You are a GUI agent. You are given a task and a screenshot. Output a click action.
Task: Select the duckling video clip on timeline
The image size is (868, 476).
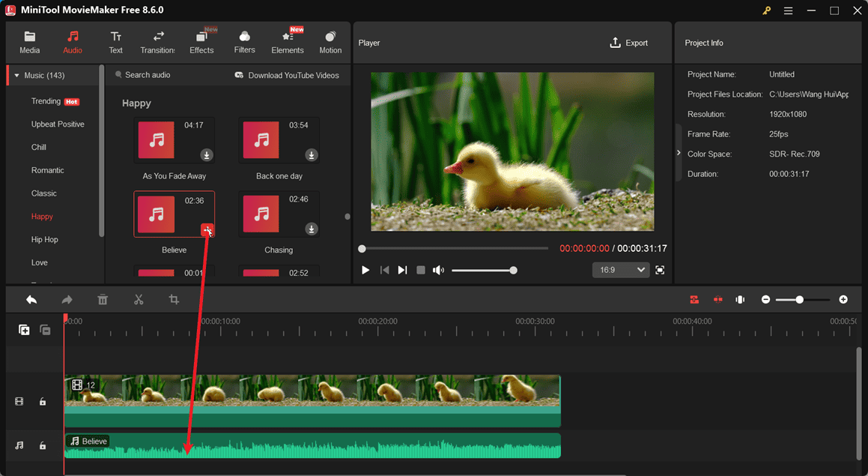(313, 401)
